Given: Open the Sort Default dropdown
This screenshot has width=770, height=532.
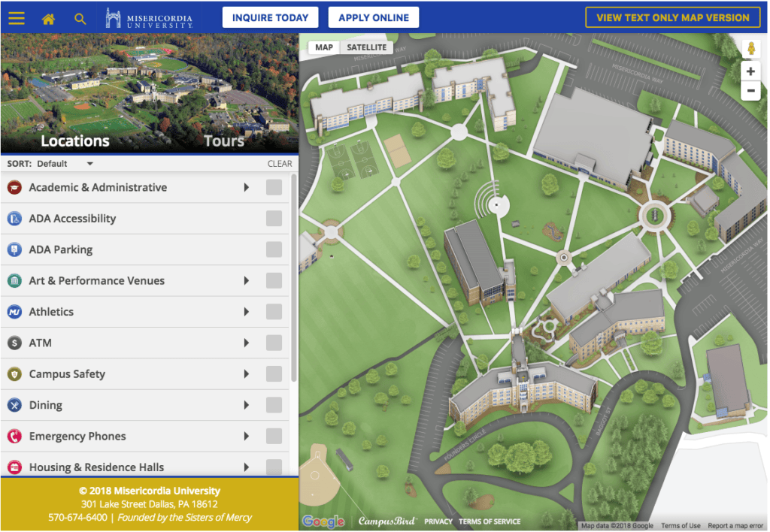Looking at the screenshot, I should tap(65, 164).
